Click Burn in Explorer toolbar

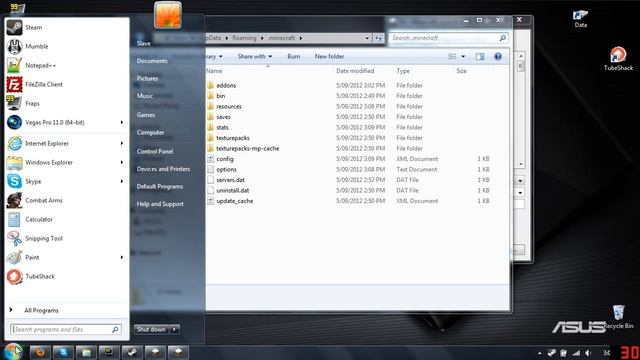coord(293,56)
